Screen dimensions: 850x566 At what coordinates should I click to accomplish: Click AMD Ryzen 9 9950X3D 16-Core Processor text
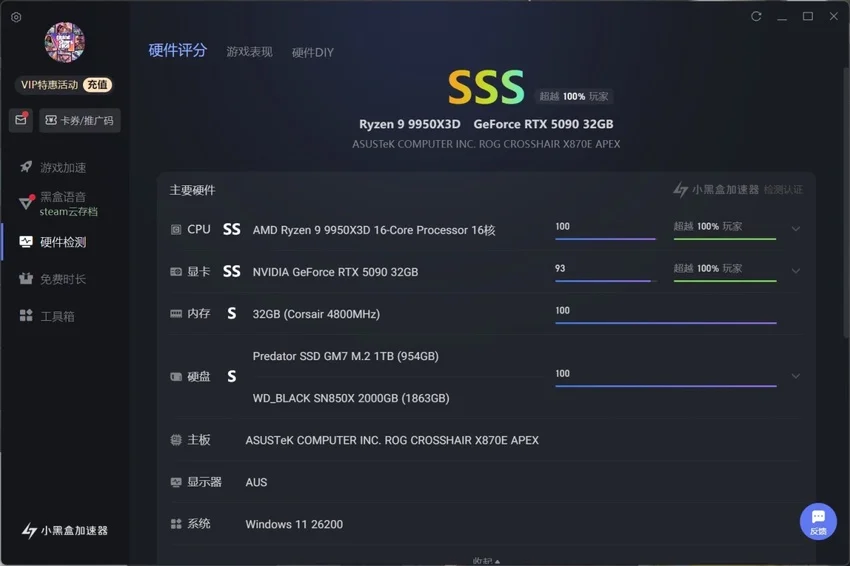point(374,230)
